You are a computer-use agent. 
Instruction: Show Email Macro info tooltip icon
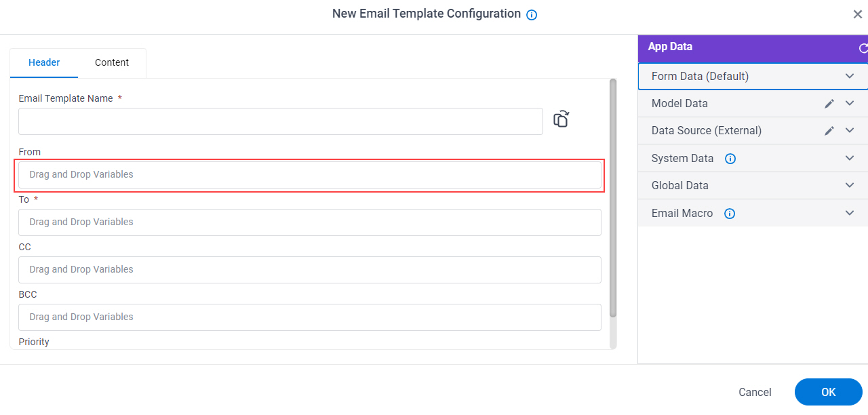click(730, 214)
